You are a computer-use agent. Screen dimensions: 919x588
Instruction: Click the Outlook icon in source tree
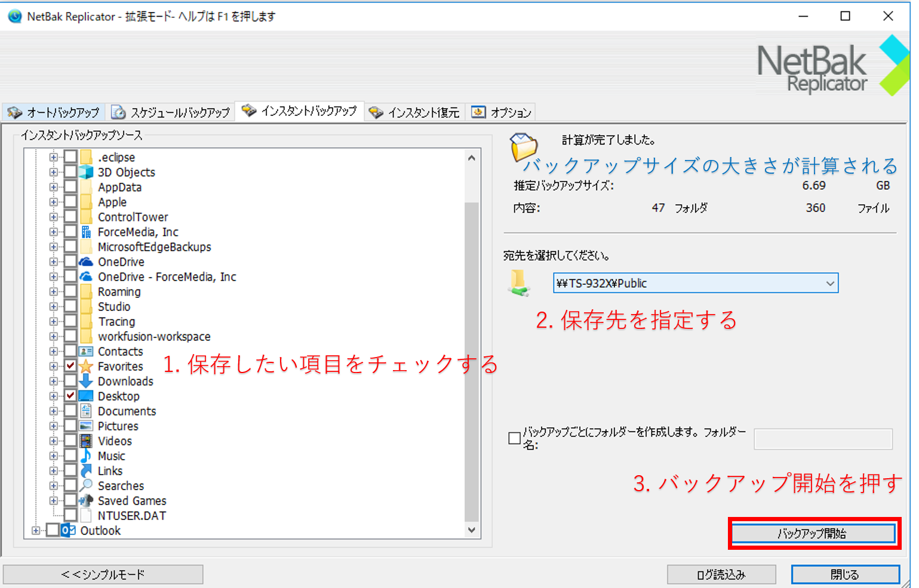pos(69,531)
